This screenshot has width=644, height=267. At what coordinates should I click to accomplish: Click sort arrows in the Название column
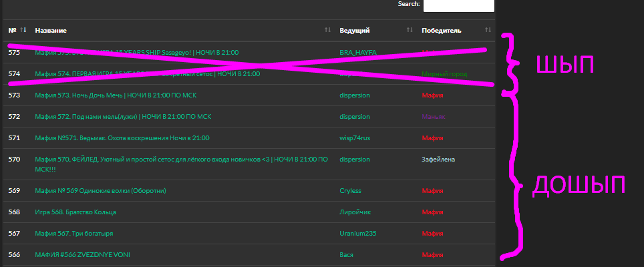[x=327, y=30]
